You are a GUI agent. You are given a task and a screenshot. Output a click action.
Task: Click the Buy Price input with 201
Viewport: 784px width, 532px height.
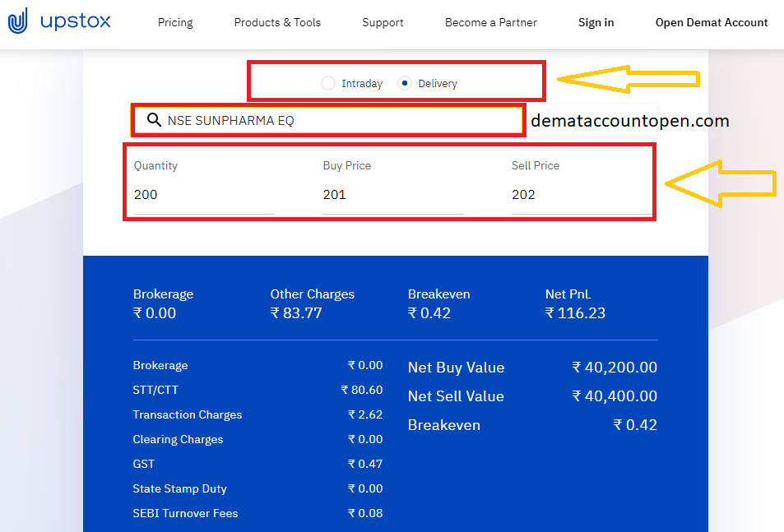(393, 195)
